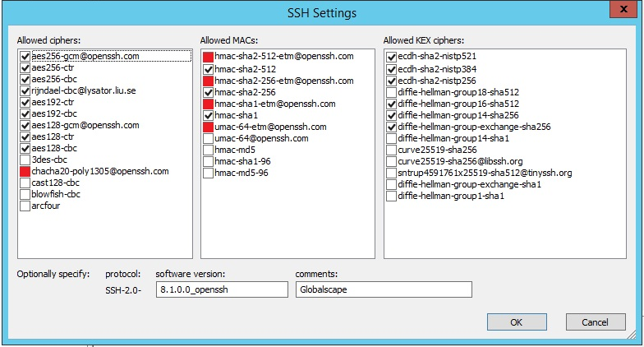Toggle the red hmac-sha2-512-etm@openssh.com MAC checkbox
Image resolution: width=644 pixels, height=347 pixels.
point(209,57)
